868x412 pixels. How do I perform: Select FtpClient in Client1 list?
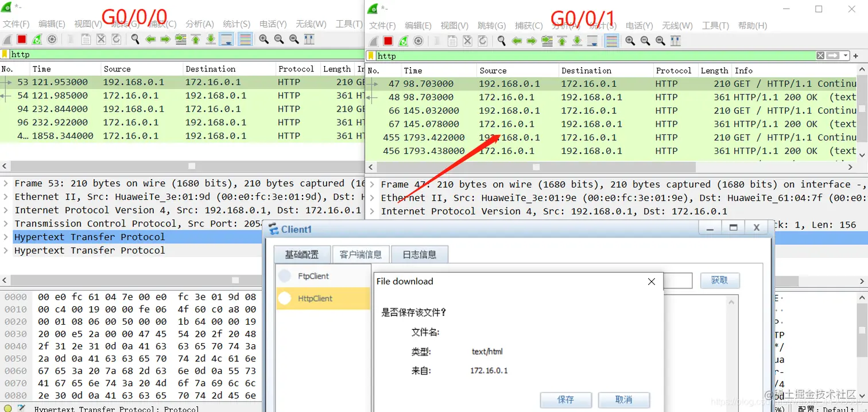[323, 276]
